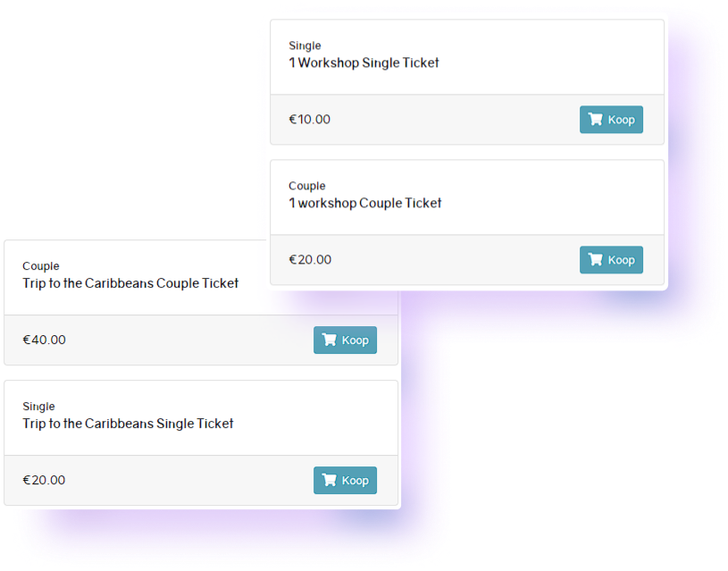The width and height of the screenshot is (728, 571).
Task: Click the €10.00 price label
Action: click(x=310, y=120)
